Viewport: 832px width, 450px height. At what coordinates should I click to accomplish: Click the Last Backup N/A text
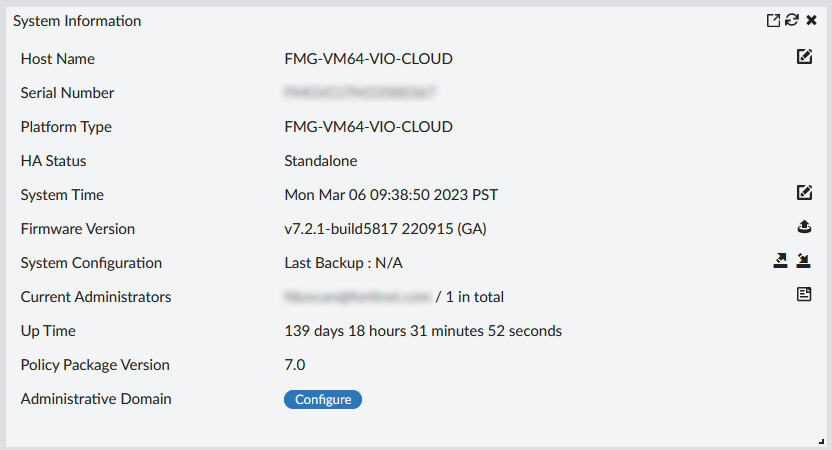344,263
